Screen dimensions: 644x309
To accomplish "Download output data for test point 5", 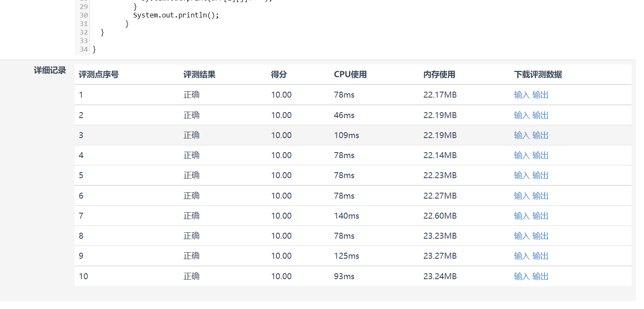I will 540,176.
